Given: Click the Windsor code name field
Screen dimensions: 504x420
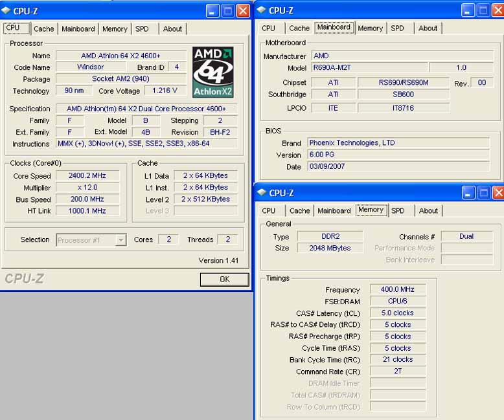Looking at the screenshot, I should click(91, 67).
